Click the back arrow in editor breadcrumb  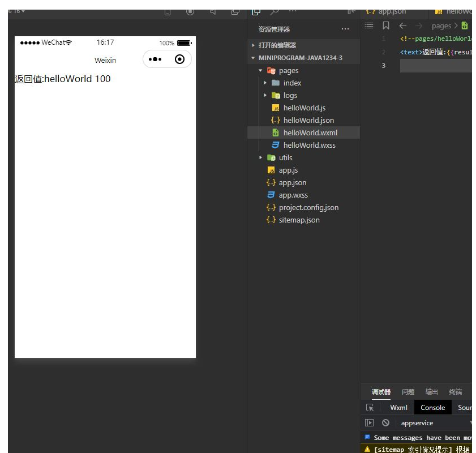(x=402, y=25)
